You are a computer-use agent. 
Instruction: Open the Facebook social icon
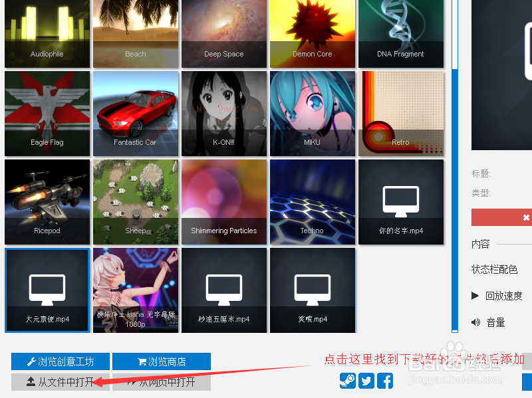(x=385, y=381)
